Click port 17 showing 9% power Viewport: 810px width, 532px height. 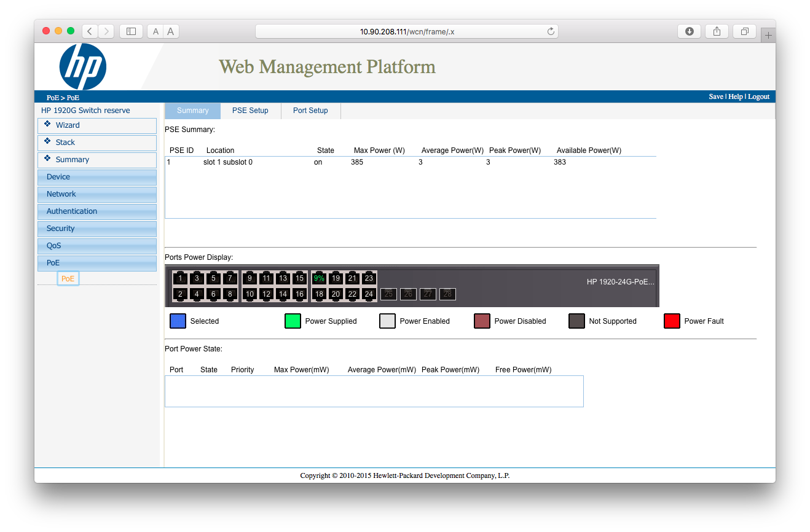click(x=319, y=278)
